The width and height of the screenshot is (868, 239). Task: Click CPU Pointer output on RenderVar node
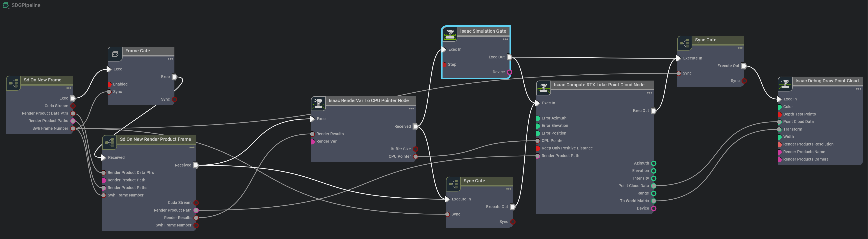[415, 156]
